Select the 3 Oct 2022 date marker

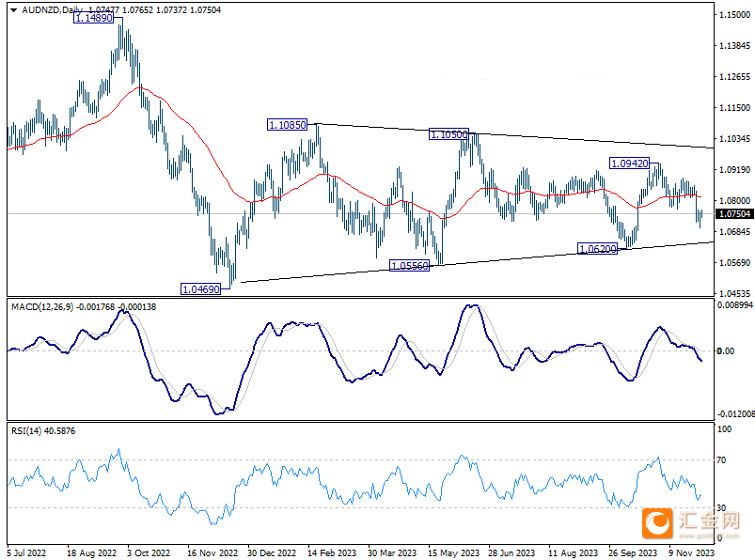click(x=149, y=552)
